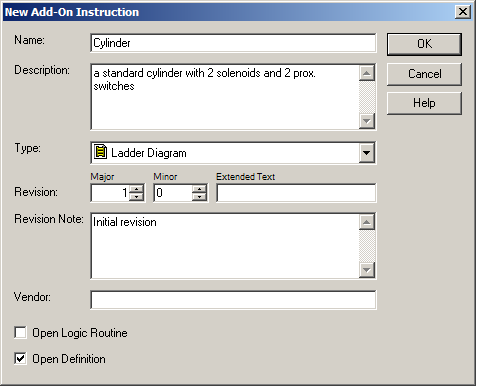Screen dimensions: 477x387
Task: Click the Revision Note scrollbar track
Action: (367, 246)
